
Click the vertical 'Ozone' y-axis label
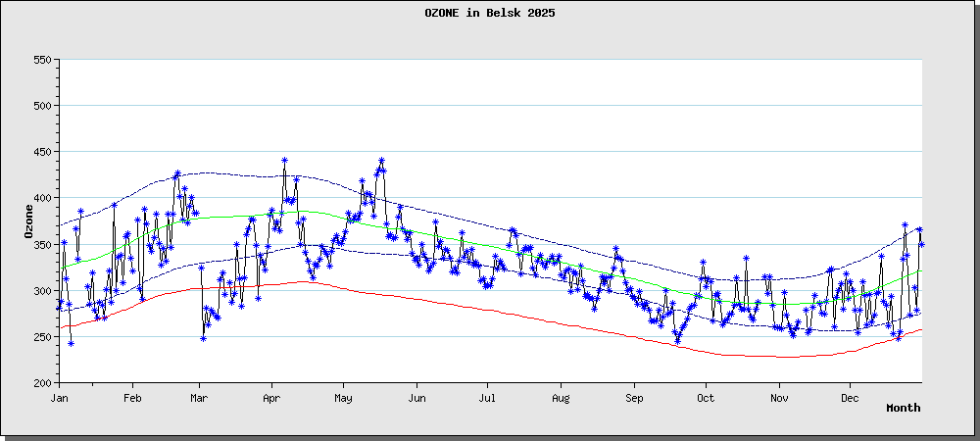(x=29, y=221)
